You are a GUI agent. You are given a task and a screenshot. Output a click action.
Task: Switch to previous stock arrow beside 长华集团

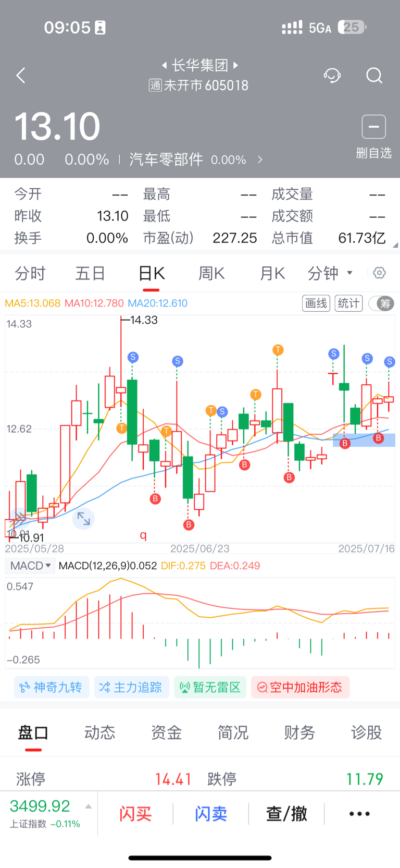164,65
